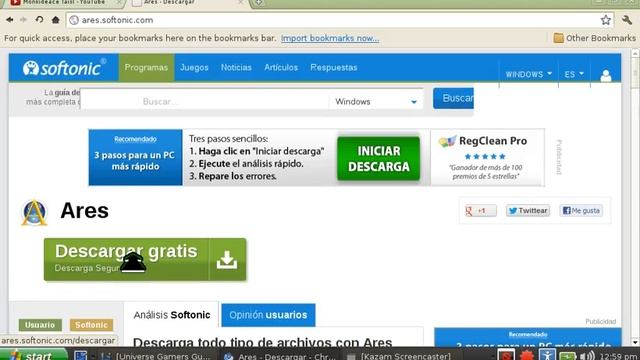Click the volume speaker tray icon
The height and width of the screenshot is (360, 640).
pos(587,356)
